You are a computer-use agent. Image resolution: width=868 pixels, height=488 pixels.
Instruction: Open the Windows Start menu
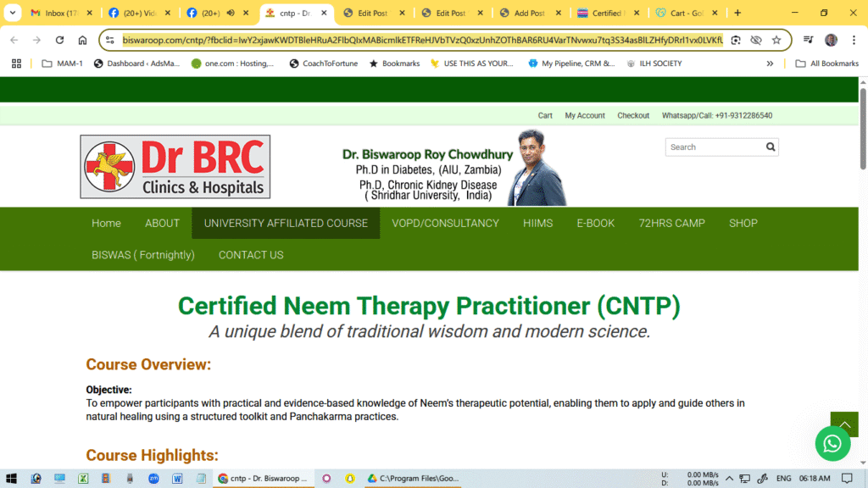tap(11, 479)
